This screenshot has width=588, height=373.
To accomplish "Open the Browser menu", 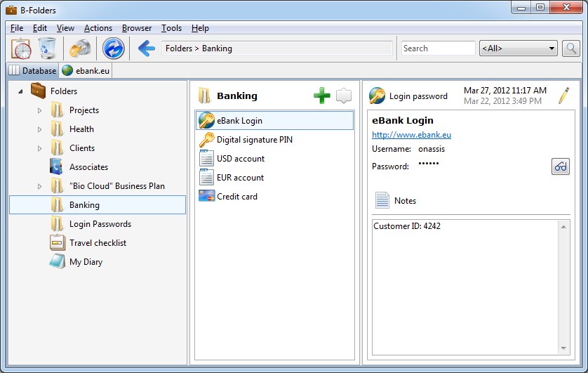I will pos(137,28).
